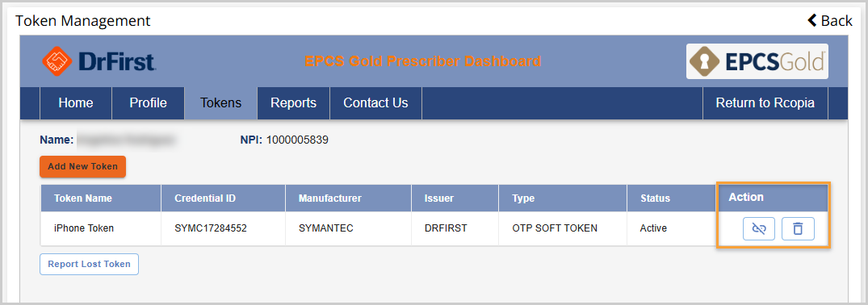This screenshot has height=305, width=868.
Task: Go to Contact Us tab
Action: point(376,103)
